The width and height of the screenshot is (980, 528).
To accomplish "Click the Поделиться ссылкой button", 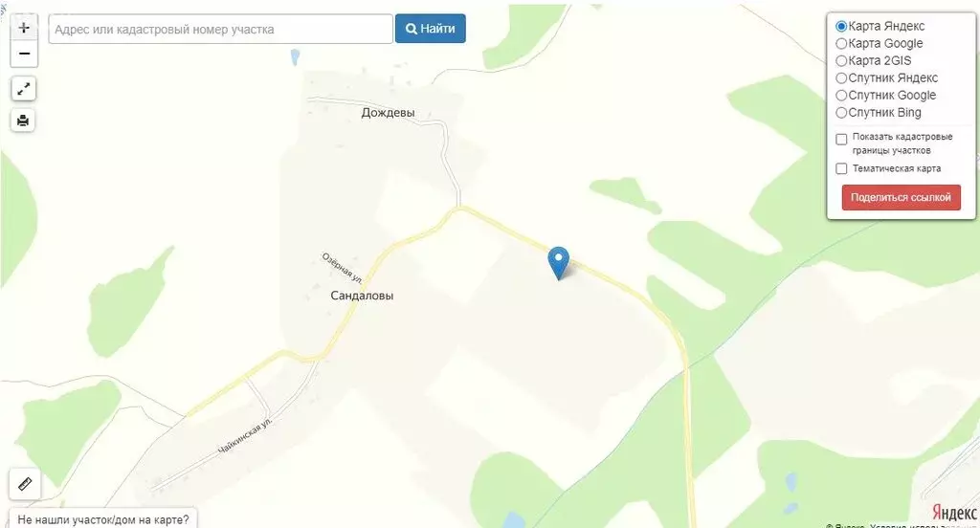I will pos(901,197).
